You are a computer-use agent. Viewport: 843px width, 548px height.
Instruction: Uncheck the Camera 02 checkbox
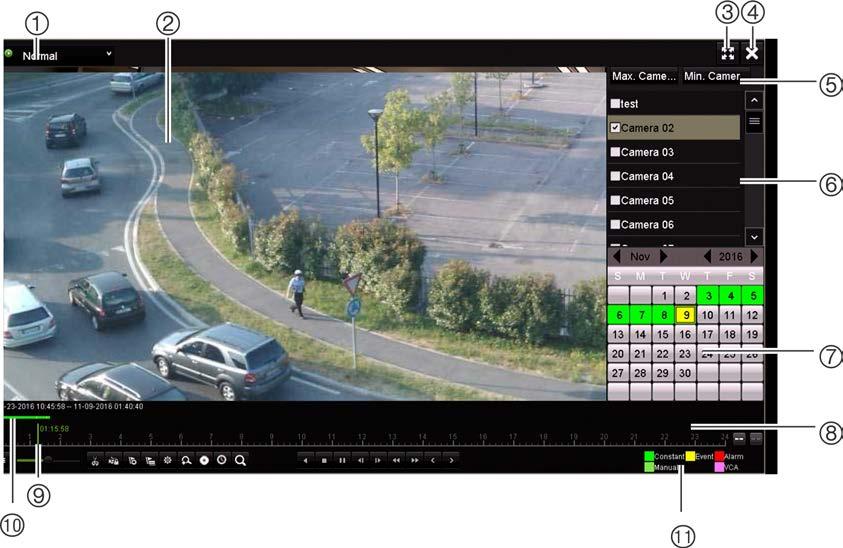616,128
